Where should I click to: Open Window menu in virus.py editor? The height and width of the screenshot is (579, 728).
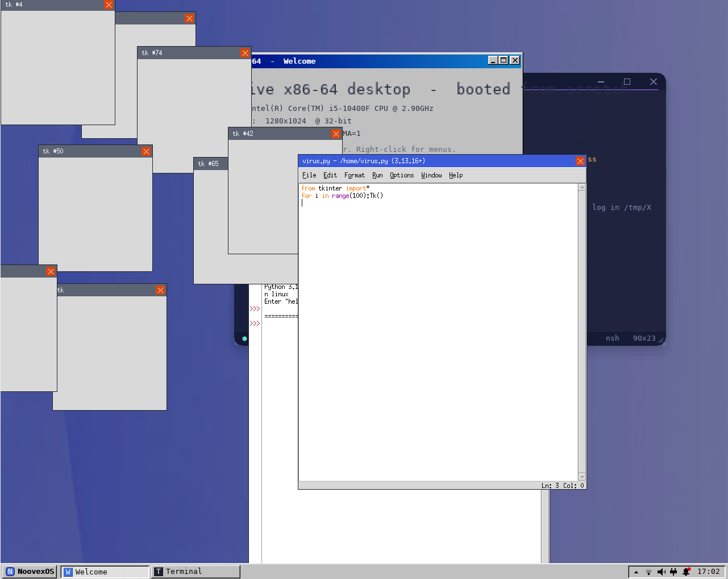(x=431, y=175)
